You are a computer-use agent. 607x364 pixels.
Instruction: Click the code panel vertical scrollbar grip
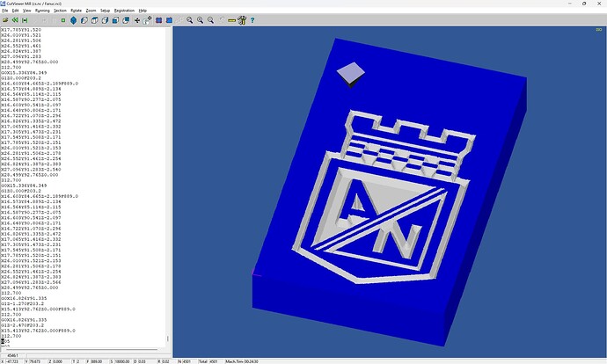tap(168, 339)
